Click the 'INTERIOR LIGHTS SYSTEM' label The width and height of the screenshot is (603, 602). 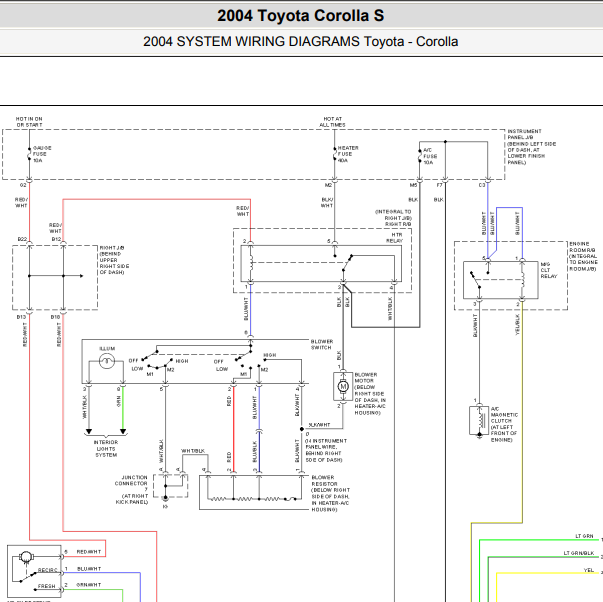coord(106,449)
